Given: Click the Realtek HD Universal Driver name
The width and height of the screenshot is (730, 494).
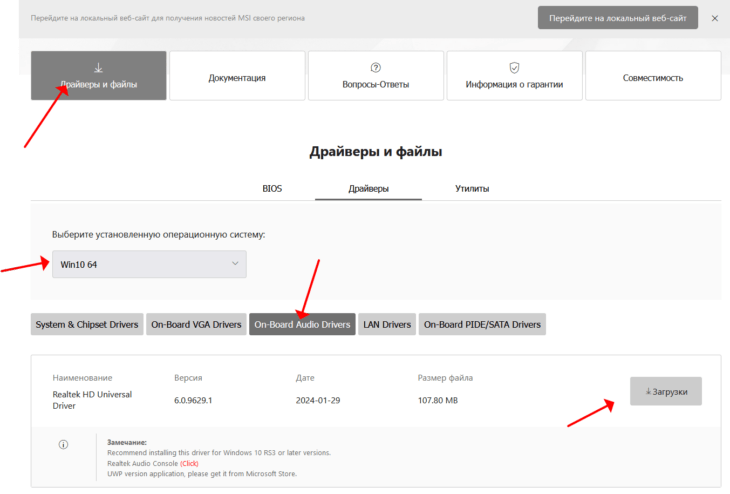Looking at the screenshot, I should 92,400.
